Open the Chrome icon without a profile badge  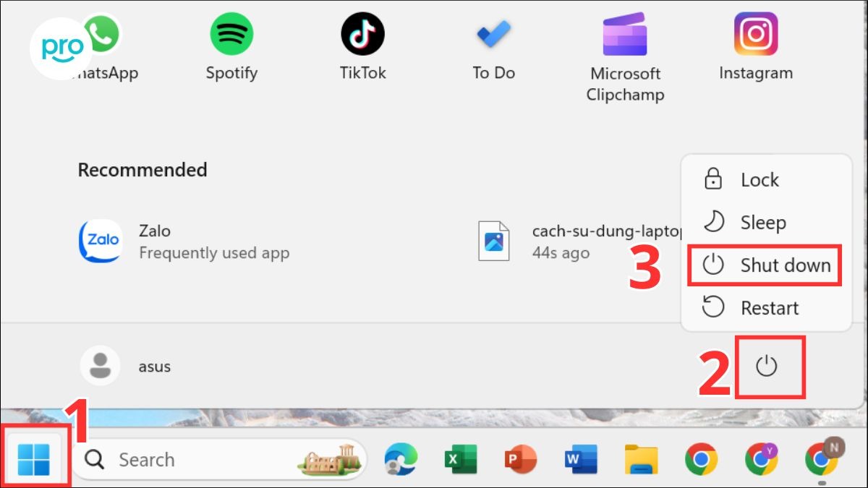click(701, 459)
